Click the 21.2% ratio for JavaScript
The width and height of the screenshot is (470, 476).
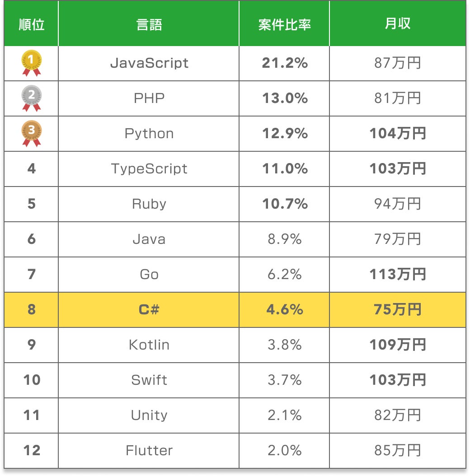[285, 63]
